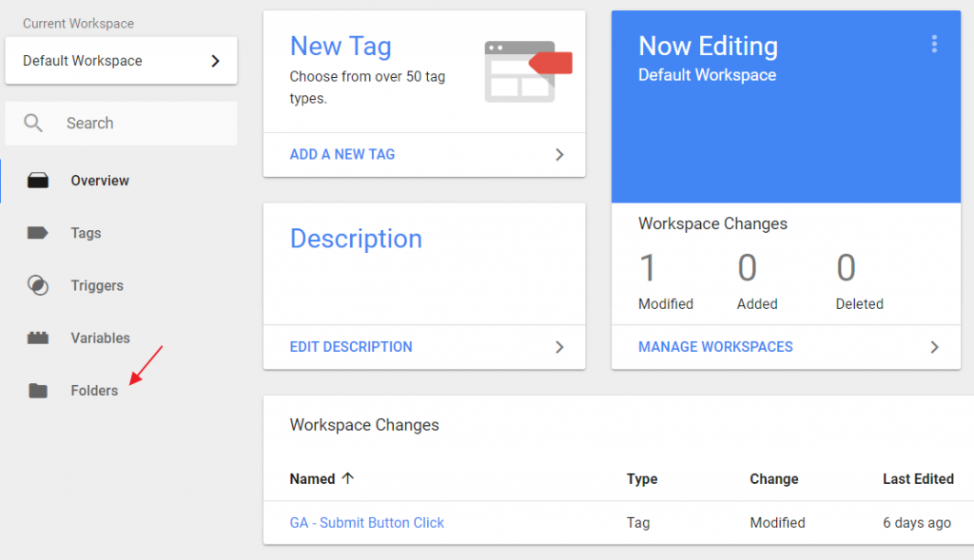Open the Triggers section
This screenshot has height=560, width=974.
point(97,285)
